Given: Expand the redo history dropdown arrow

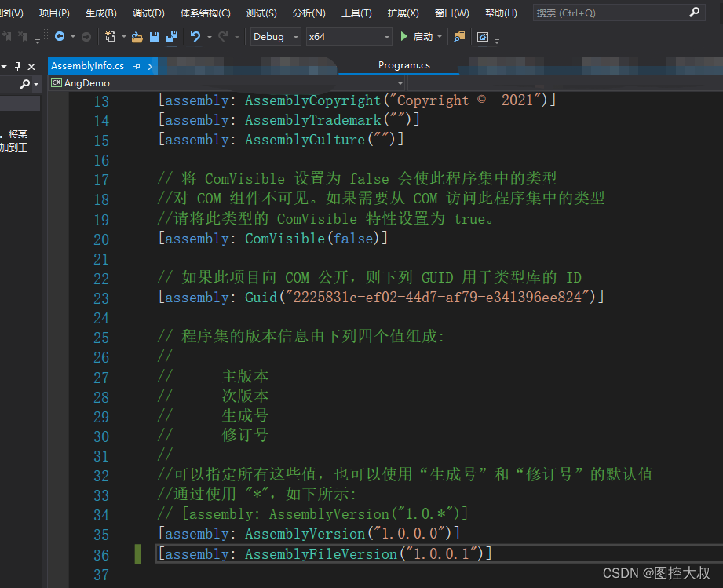Looking at the screenshot, I should coord(237,37).
